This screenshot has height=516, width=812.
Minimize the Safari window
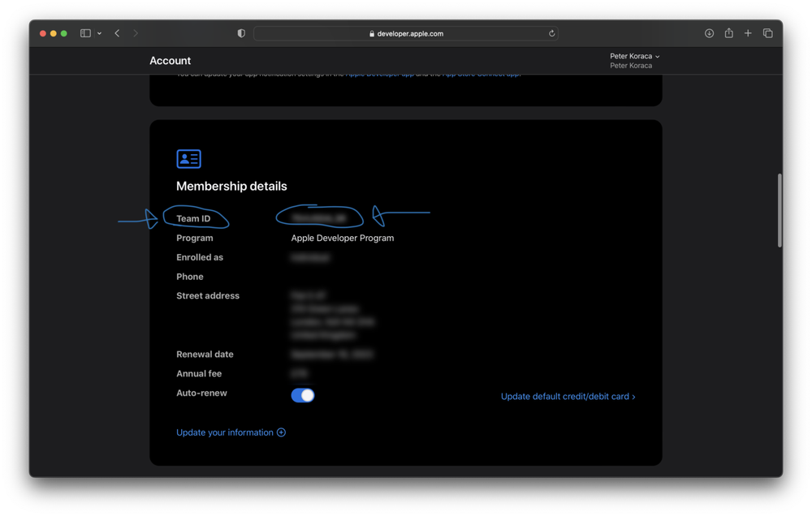[54, 33]
